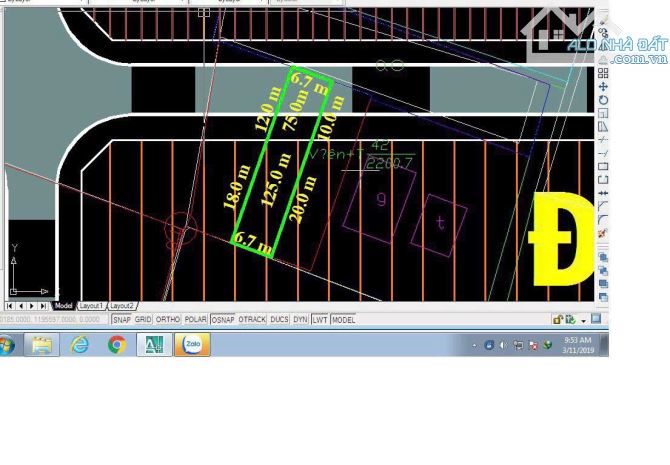Click the MODEL space button
The image size is (670, 465).
[x=343, y=320]
